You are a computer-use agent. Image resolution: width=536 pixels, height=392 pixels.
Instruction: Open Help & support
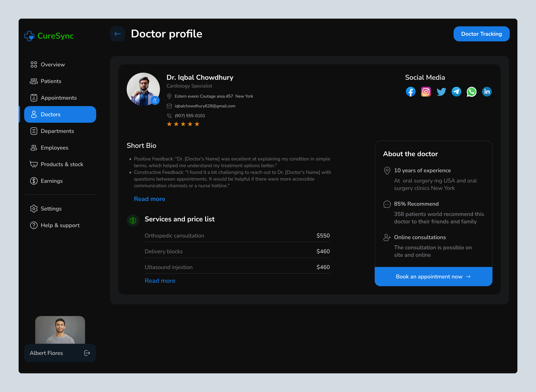pos(60,225)
